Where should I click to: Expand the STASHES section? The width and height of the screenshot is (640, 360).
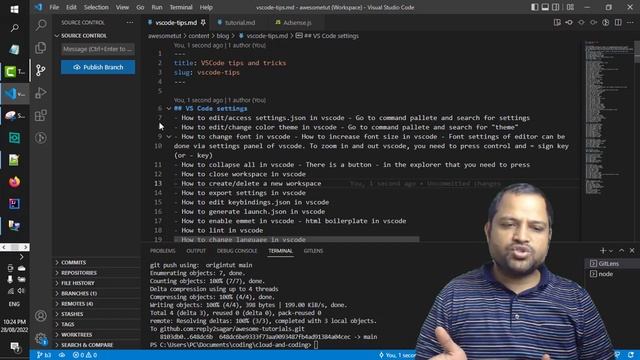pos(97,314)
